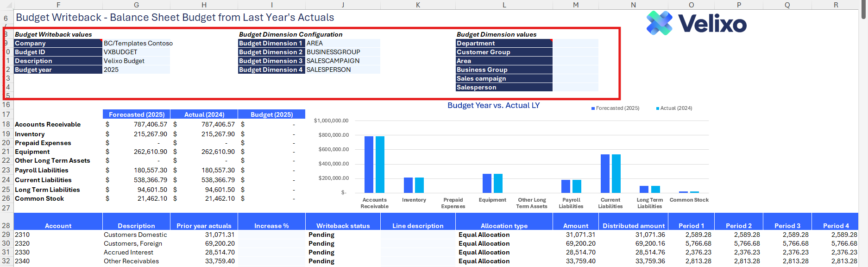This screenshot has width=868, height=267.
Task: Select Line description cell for account 2340
Action: pos(418,261)
